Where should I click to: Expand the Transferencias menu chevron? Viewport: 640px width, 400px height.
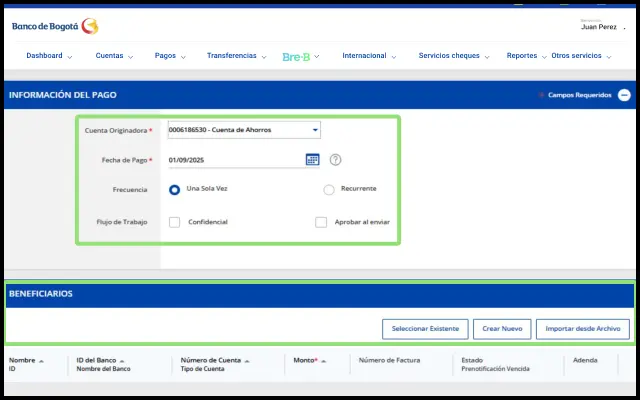pyautogui.click(x=264, y=57)
